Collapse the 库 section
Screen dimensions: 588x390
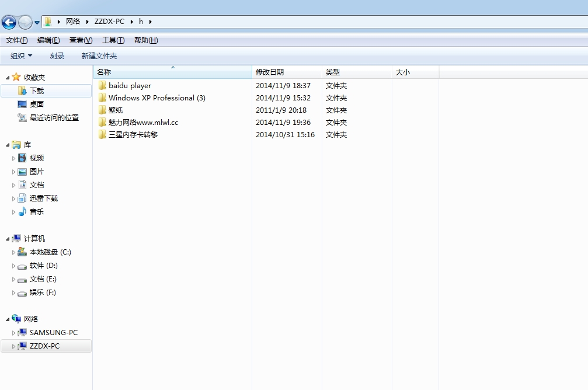tap(8, 145)
